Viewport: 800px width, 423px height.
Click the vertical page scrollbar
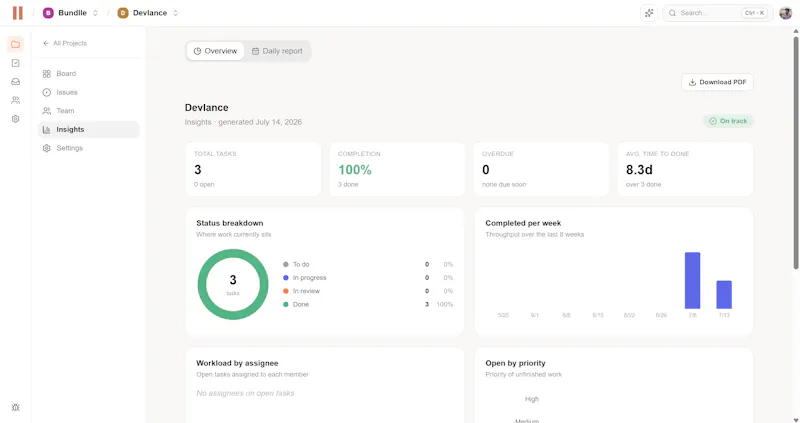coord(796,153)
